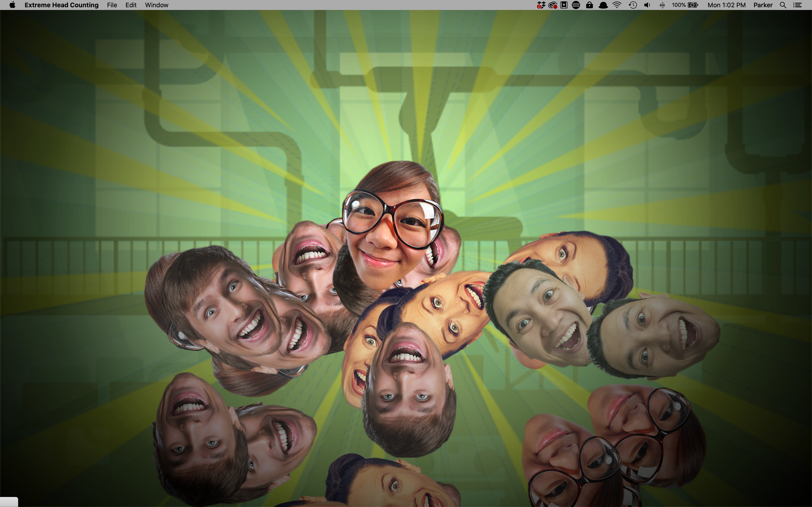Click the round grid globe status icon
812x507 pixels.
coord(576,5)
